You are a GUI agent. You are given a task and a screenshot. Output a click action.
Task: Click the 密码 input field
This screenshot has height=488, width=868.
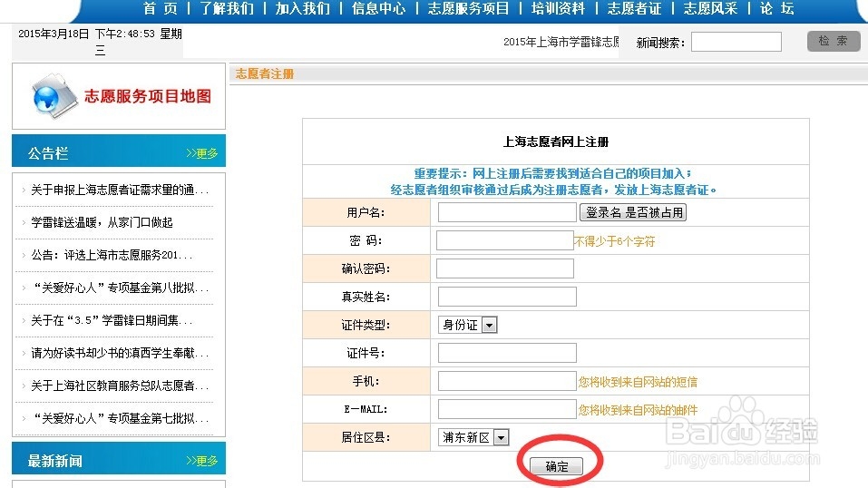(x=505, y=240)
